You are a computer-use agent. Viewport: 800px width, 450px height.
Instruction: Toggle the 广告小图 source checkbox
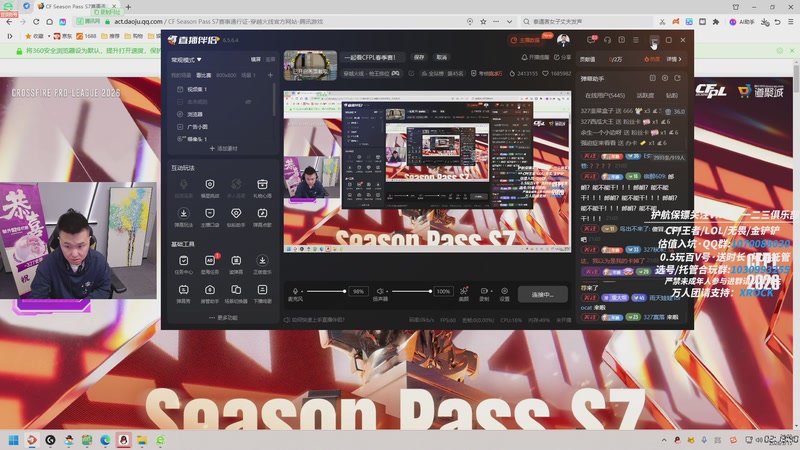tap(180, 127)
